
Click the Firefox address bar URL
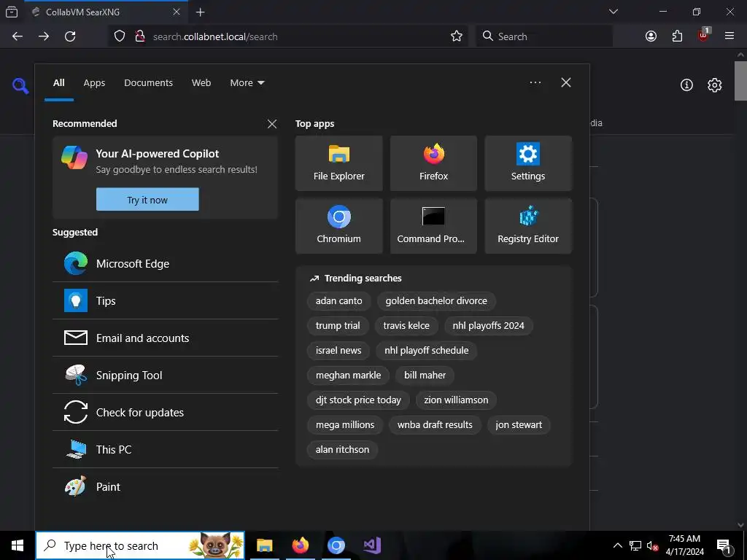click(x=215, y=36)
